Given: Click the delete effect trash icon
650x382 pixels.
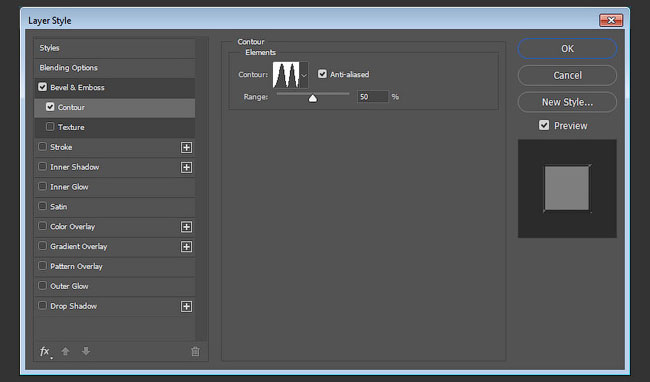Looking at the screenshot, I should tap(195, 352).
